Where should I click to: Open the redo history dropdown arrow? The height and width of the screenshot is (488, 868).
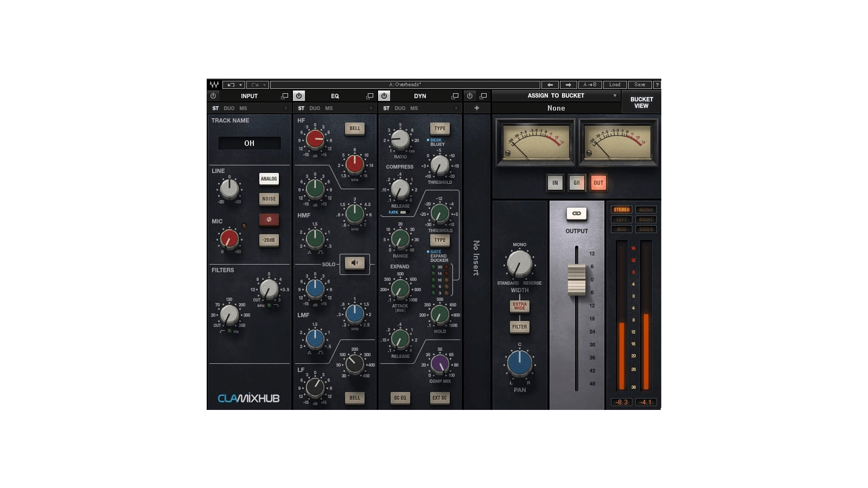pos(264,85)
